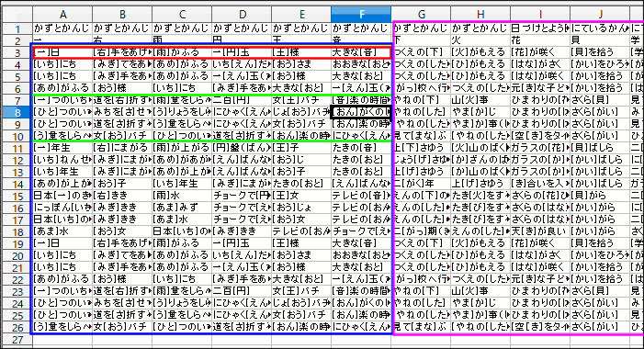Select cell F3 with 大きな[音]
Screen dimensions: 644x349
(x=361, y=52)
